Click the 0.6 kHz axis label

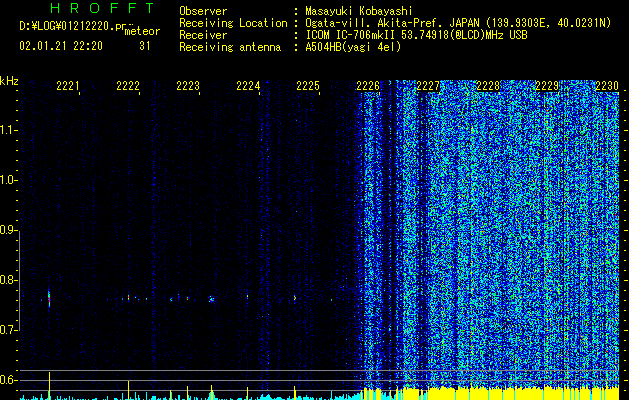point(7,380)
